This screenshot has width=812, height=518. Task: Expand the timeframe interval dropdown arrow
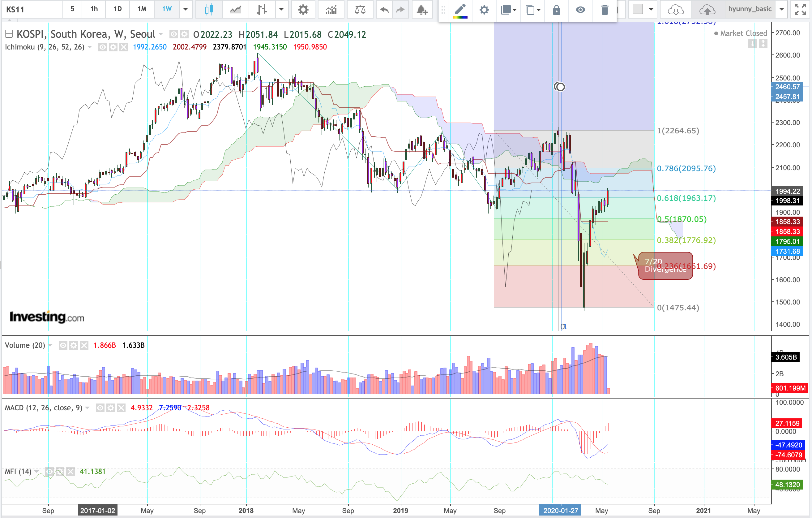186,9
